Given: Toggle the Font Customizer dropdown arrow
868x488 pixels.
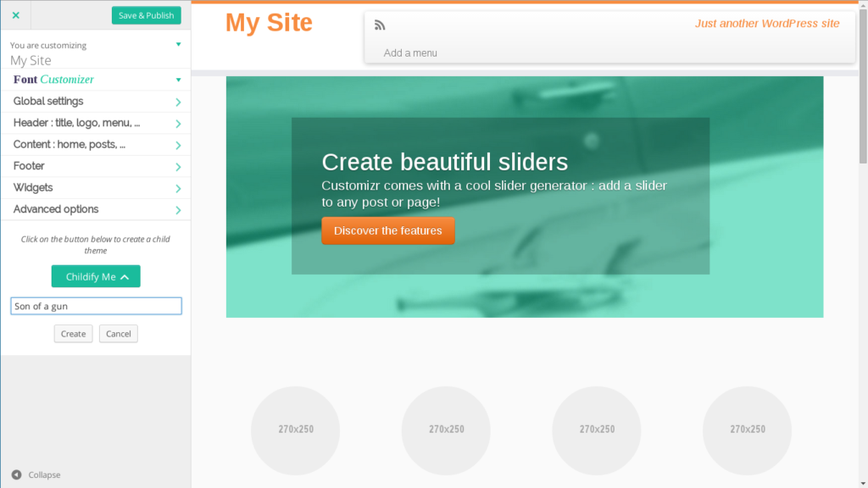Looking at the screenshot, I should (x=178, y=80).
